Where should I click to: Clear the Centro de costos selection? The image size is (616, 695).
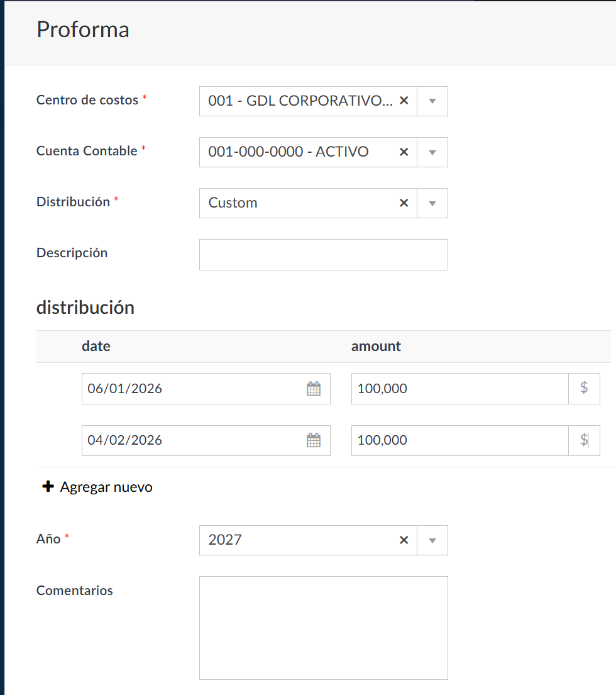pyautogui.click(x=404, y=101)
